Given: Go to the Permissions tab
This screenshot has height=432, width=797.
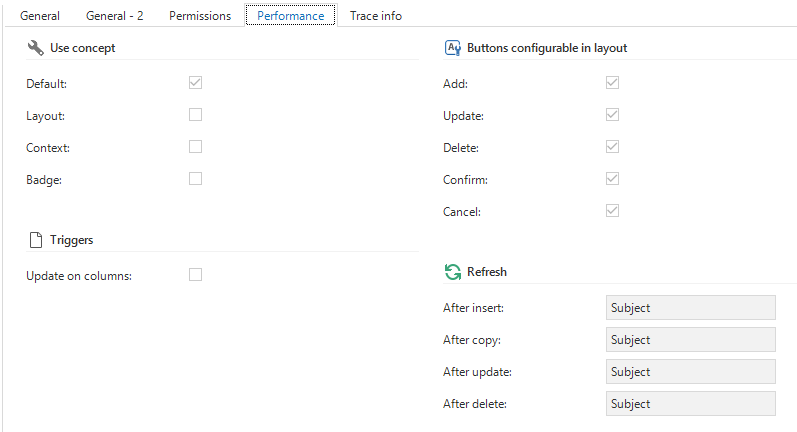Looking at the screenshot, I should coord(200,16).
